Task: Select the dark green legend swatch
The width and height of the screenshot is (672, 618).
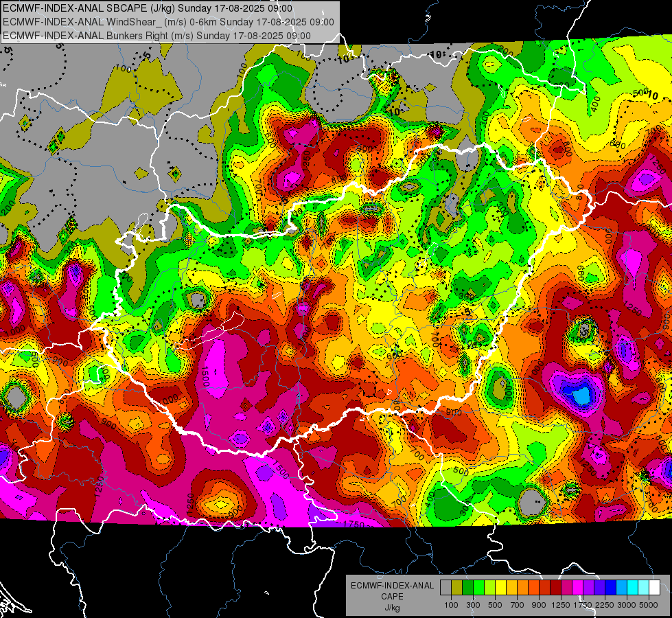Action: pyautogui.click(x=467, y=588)
